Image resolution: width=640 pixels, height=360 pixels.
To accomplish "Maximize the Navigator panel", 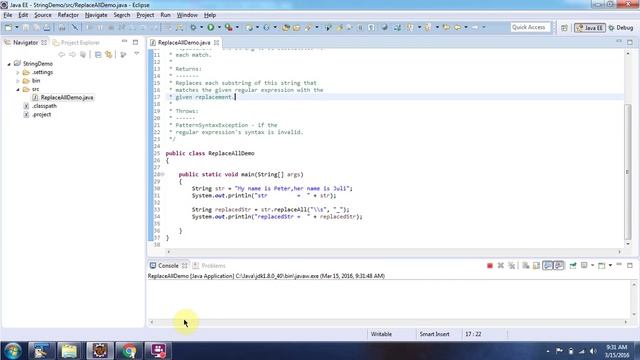I will point(135,42).
